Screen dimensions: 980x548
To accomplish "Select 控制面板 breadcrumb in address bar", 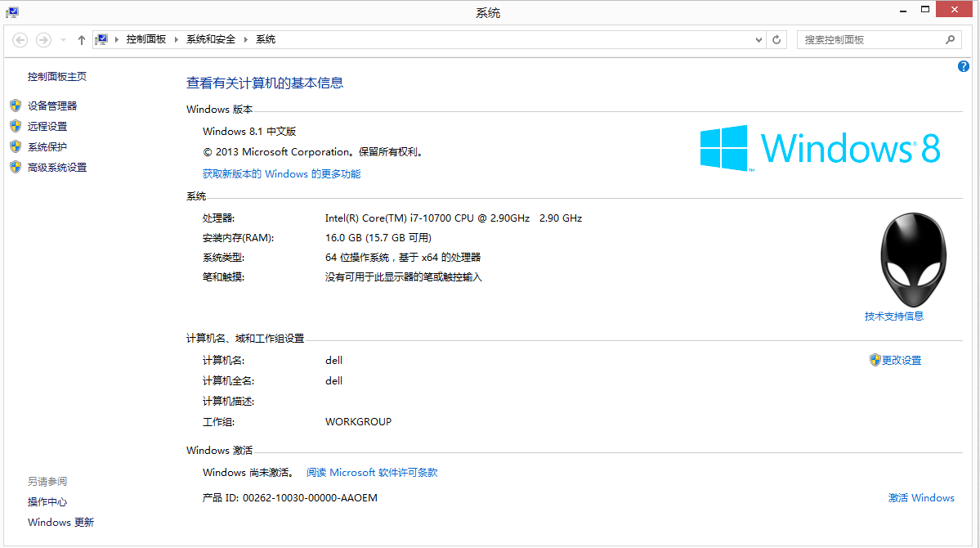I will (x=146, y=39).
